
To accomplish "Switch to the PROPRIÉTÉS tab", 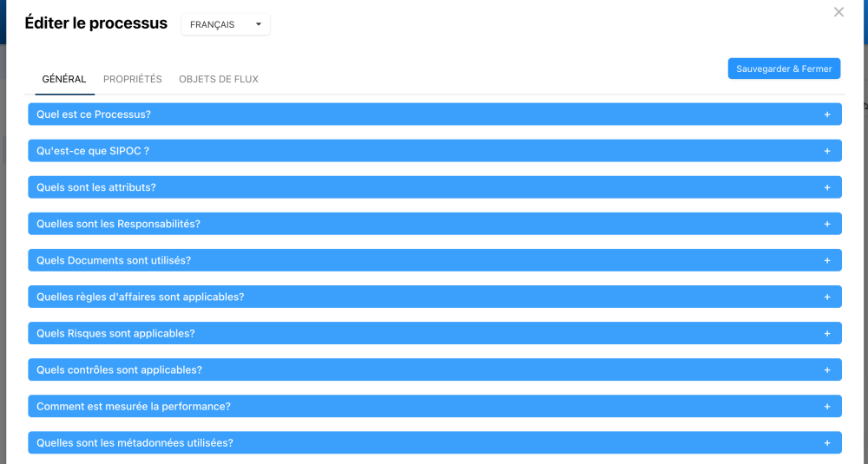I will pos(132,79).
